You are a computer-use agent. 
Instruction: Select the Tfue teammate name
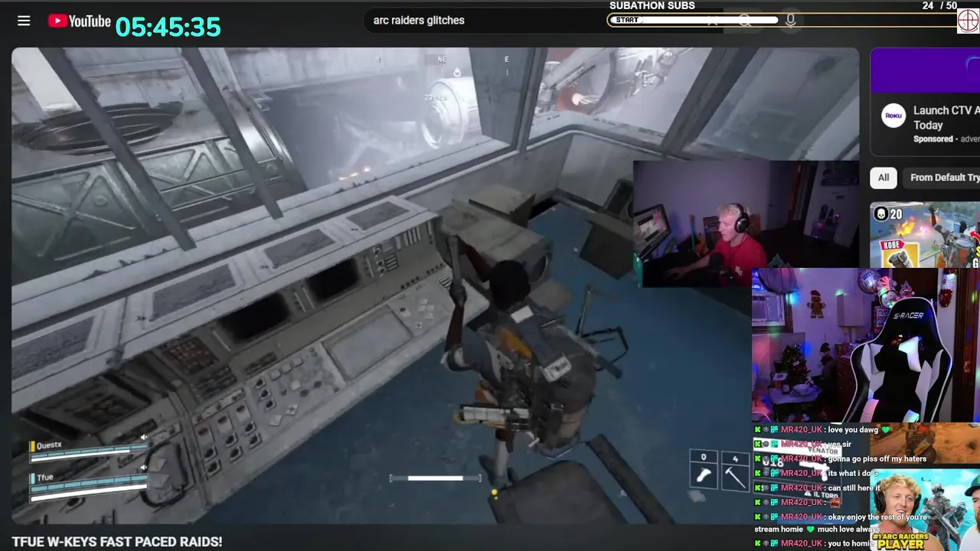pyautogui.click(x=45, y=477)
